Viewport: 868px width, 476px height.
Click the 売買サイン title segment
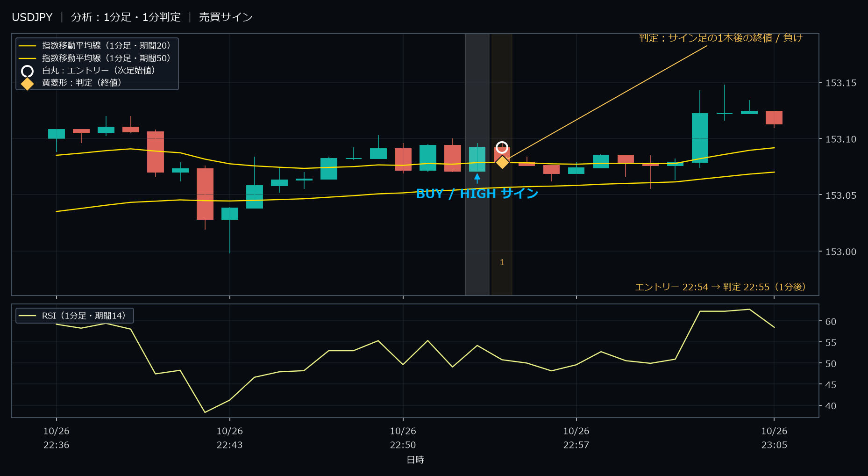tap(226, 17)
